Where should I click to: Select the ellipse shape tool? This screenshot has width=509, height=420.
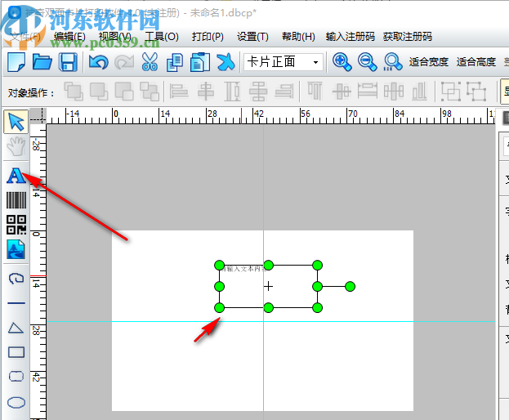point(16,403)
